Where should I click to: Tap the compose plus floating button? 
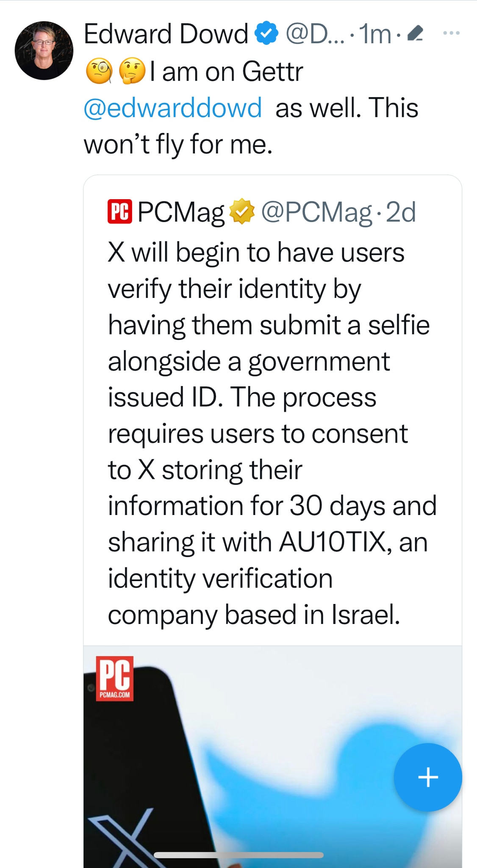pyautogui.click(x=428, y=777)
